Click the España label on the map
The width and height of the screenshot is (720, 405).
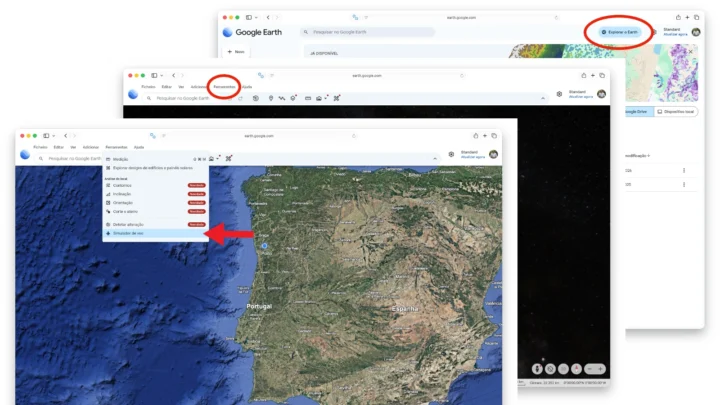[405, 309]
